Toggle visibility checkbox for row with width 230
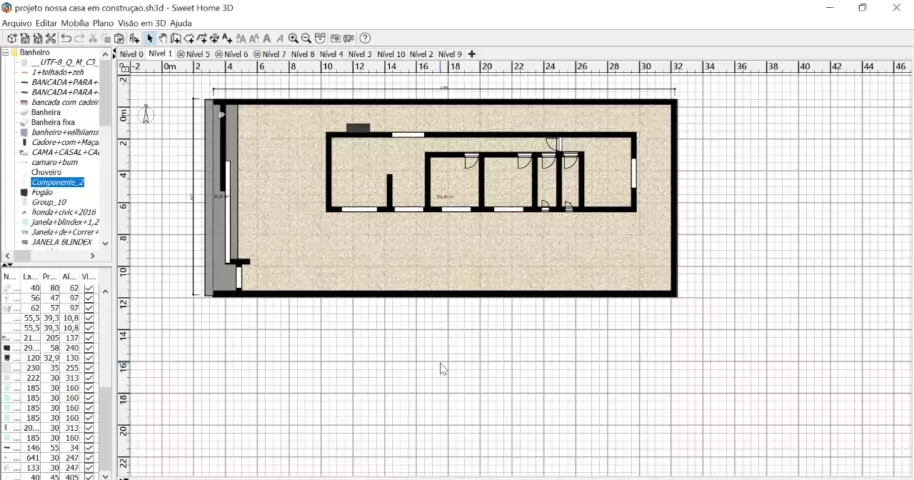The width and height of the screenshot is (914, 480). point(89,368)
